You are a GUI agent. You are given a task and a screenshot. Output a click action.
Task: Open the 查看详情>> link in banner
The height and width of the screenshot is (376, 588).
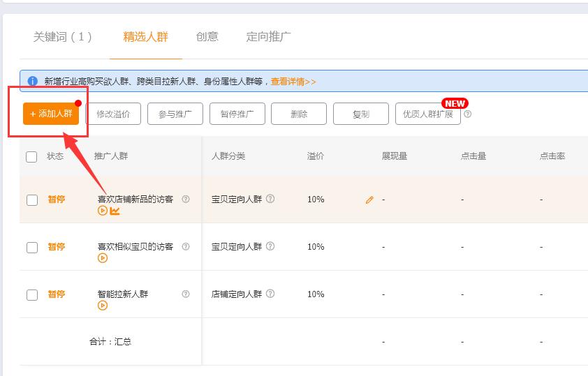click(x=293, y=81)
